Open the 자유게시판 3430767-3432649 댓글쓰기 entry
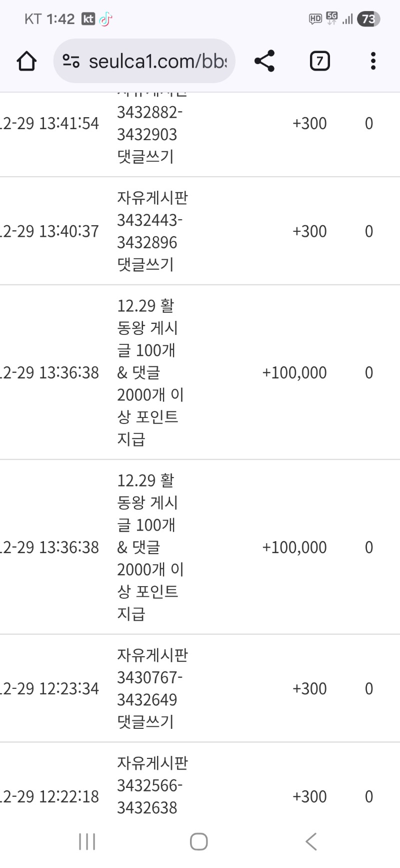Screen dimensions: 400x868 pyautogui.click(x=152, y=688)
